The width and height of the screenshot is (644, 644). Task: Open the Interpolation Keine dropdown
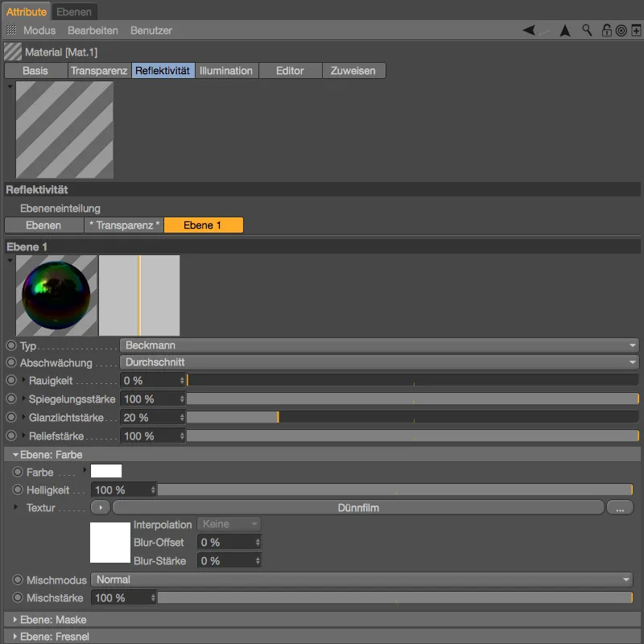pyautogui.click(x=229, y=524)
